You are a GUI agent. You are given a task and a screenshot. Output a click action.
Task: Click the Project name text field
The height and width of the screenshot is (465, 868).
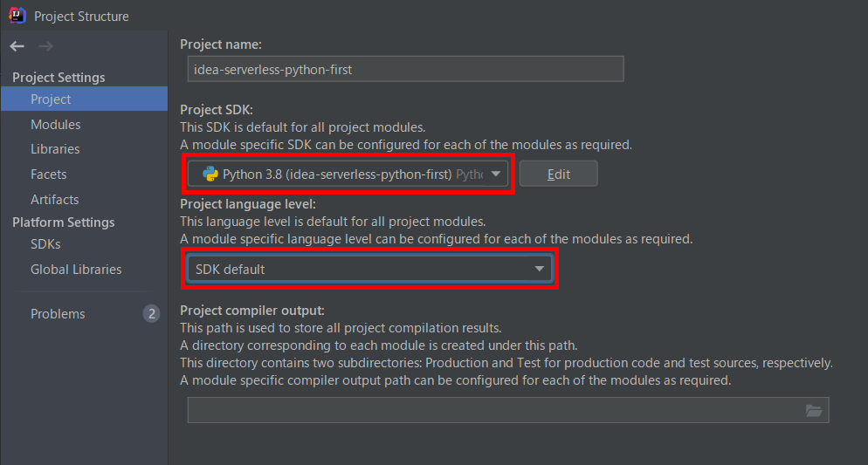pyautogui.click(x=405, y=69)
